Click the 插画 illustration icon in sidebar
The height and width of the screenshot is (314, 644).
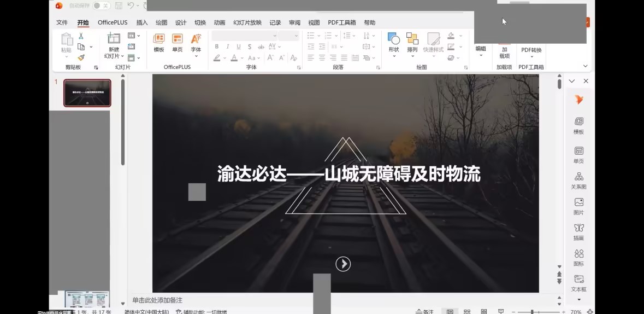click(x=578, y=231)
